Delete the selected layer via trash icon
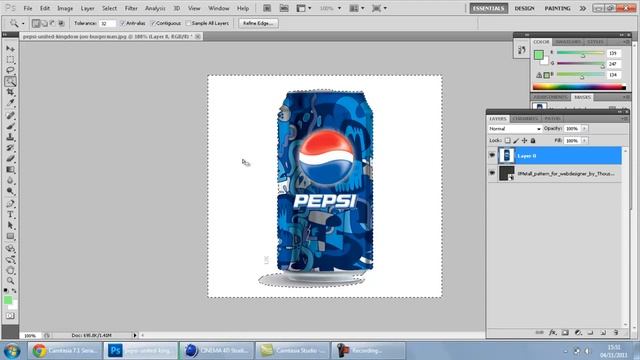 point(616,333)
